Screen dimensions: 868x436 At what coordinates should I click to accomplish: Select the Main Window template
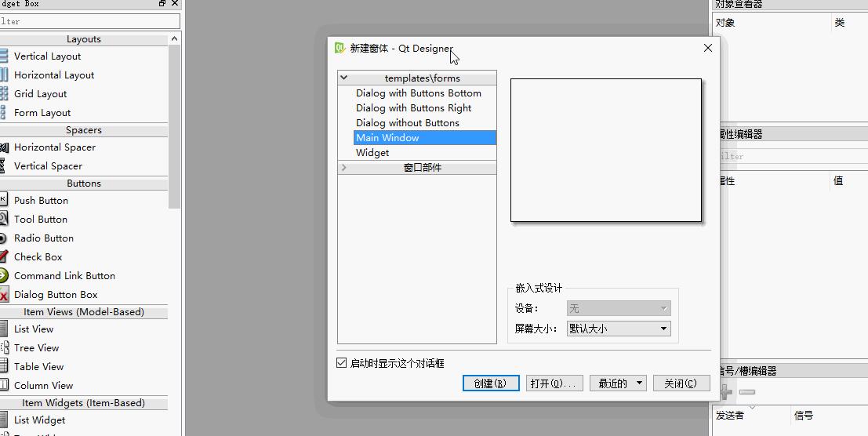(x=424, y=138)
